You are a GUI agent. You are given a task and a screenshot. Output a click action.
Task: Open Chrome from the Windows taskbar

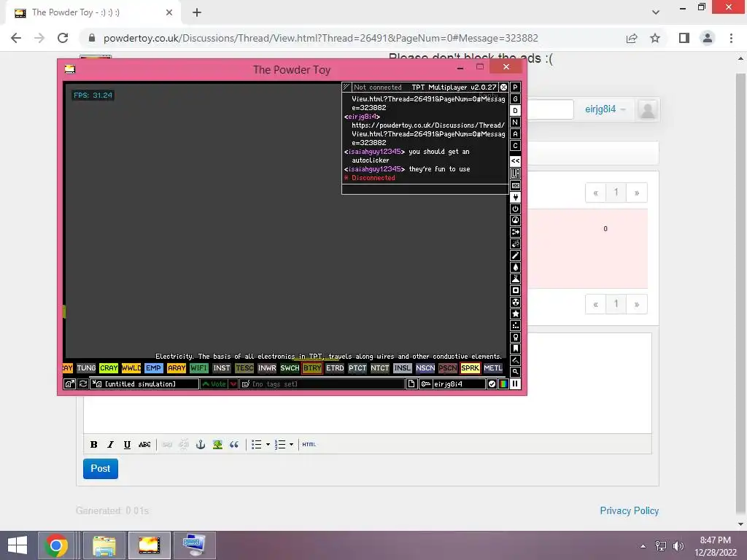[x=56, y=545]
